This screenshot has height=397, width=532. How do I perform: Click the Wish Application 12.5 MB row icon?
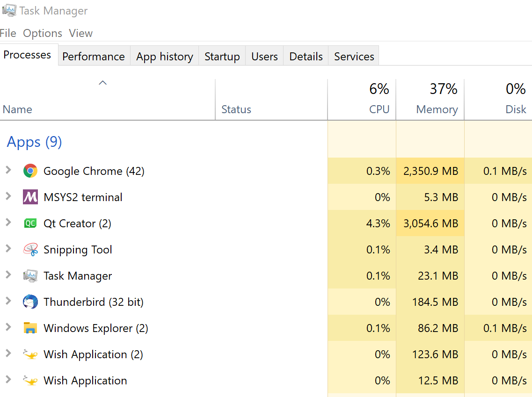30,380
